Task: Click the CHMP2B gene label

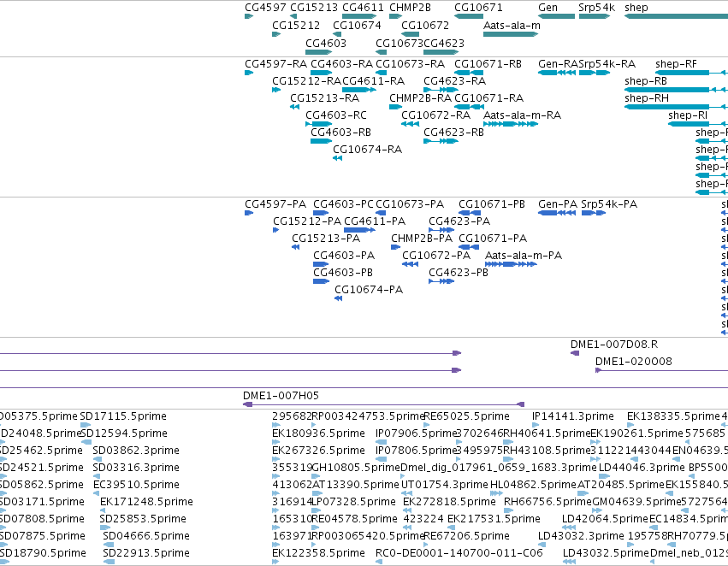Action: pyautogui.click(x=410, y=8)
